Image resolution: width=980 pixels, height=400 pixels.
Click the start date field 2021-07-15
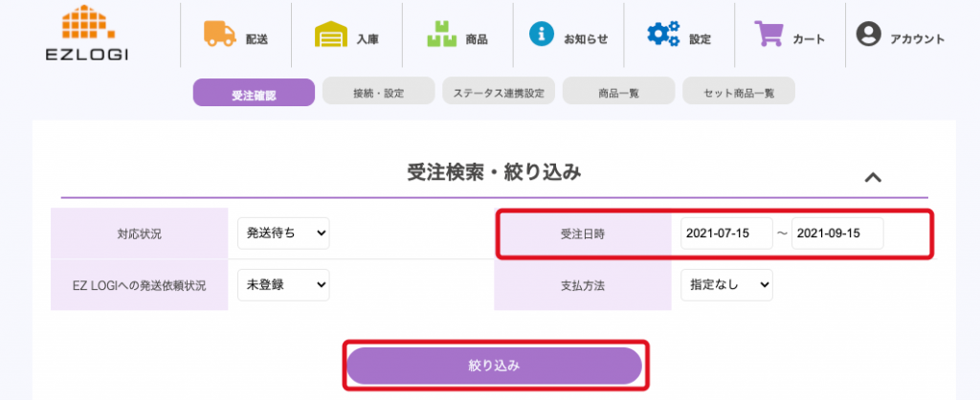pyautogui.click(x=726, y=233)
